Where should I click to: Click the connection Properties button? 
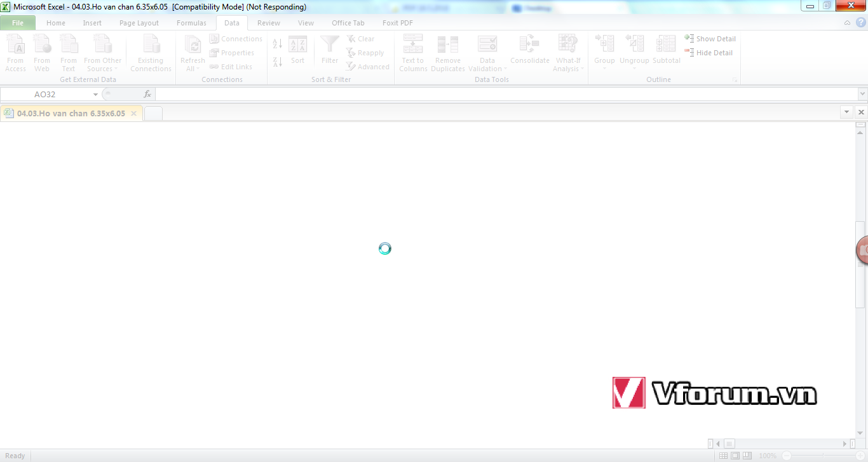point(232,53)
